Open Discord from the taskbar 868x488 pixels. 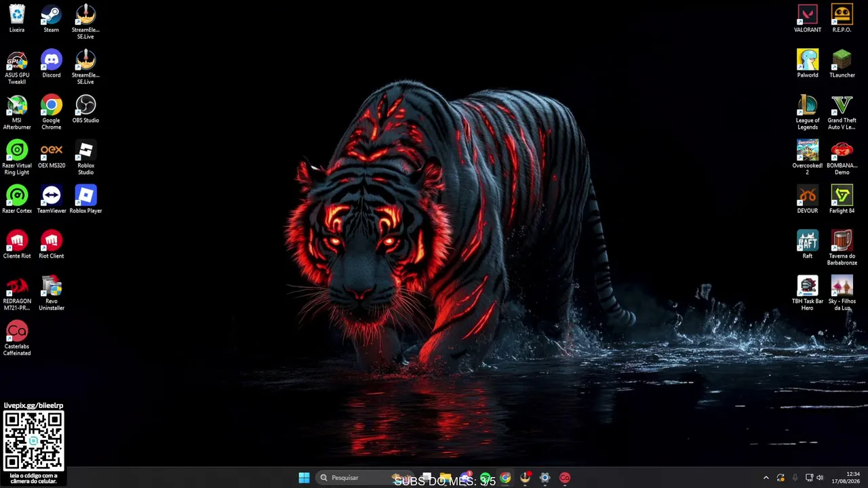tap(465, 478)
